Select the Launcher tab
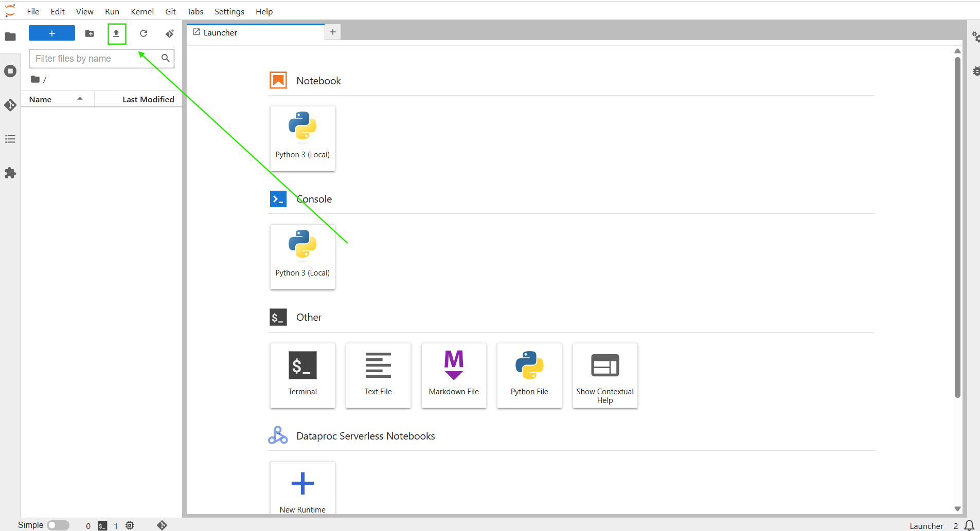Screen dimensions: 980x531 [220, 32]
